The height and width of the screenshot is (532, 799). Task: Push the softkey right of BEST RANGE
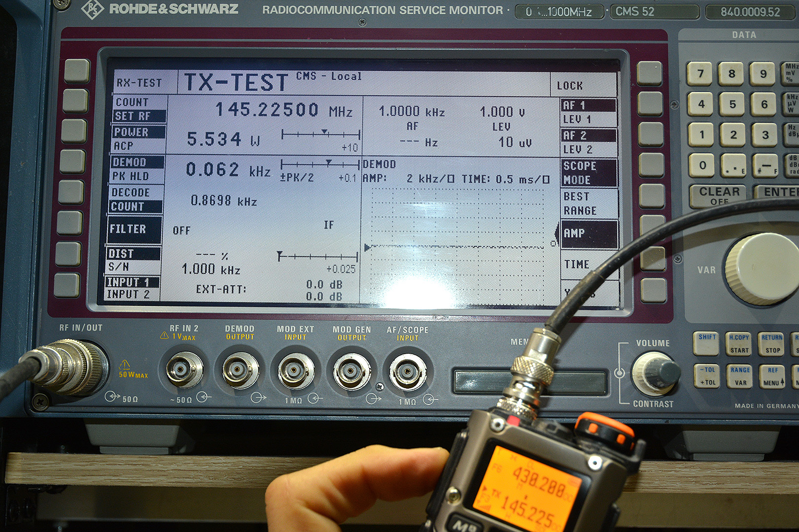pos(652,196)
